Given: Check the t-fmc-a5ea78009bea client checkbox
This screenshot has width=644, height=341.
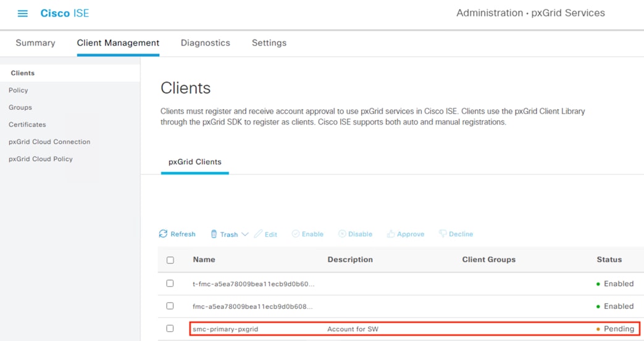Looking at the screenshot, I should click(170, 284).
